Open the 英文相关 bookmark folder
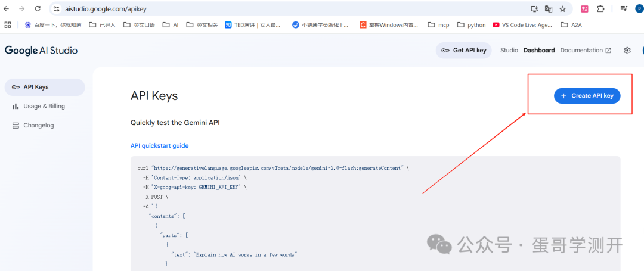 coord(202,25)
